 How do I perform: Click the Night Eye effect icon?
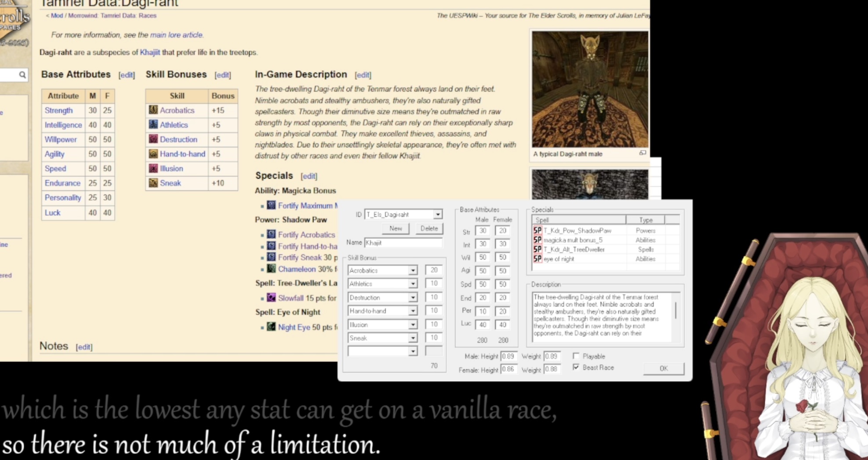(x=271, y=327)
